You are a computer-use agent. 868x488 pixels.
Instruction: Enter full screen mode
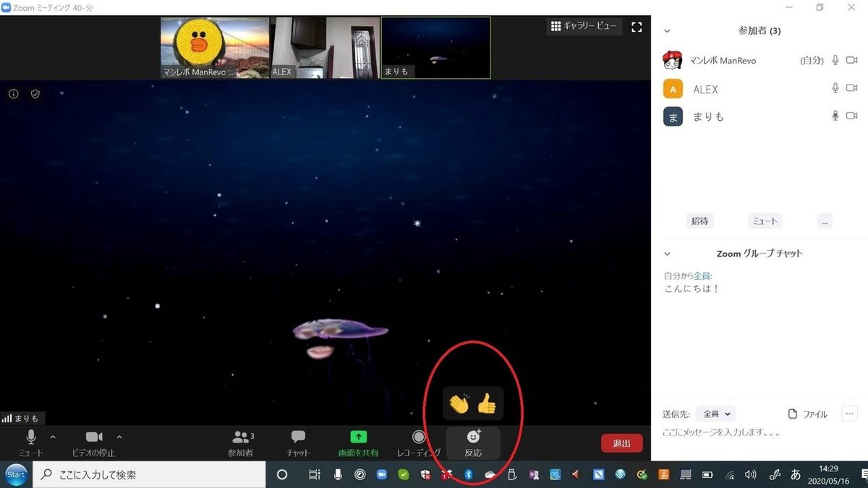(x=637, y=27)
